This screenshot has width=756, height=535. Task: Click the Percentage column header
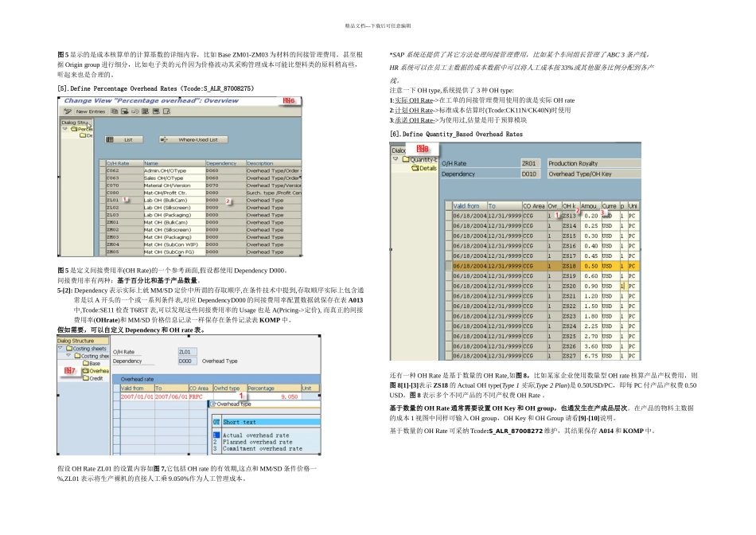pos(274,388)
